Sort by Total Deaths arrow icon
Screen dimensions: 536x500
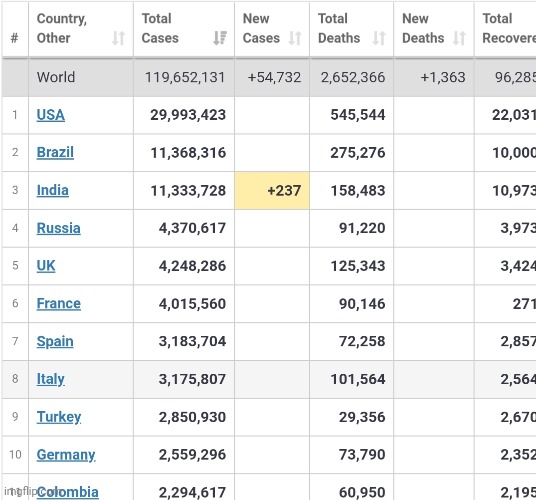tap(379, 38)
